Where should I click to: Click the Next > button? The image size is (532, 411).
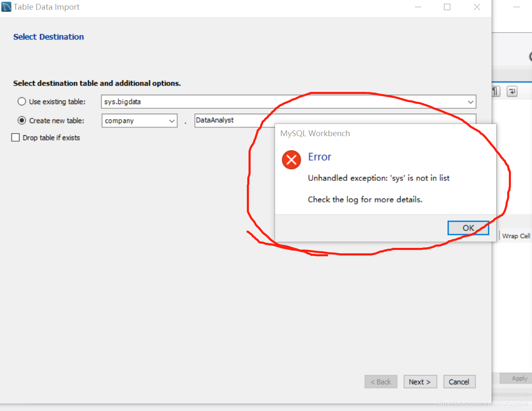pyautogui.click(x=420, y=381)
